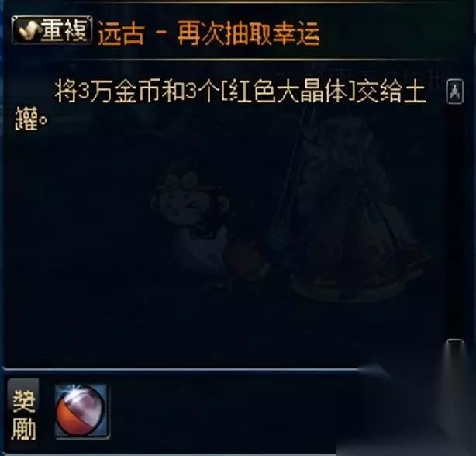Click the quest description sentence starting with 将3万金币
The image size is (476, 456).
(220, 105)
